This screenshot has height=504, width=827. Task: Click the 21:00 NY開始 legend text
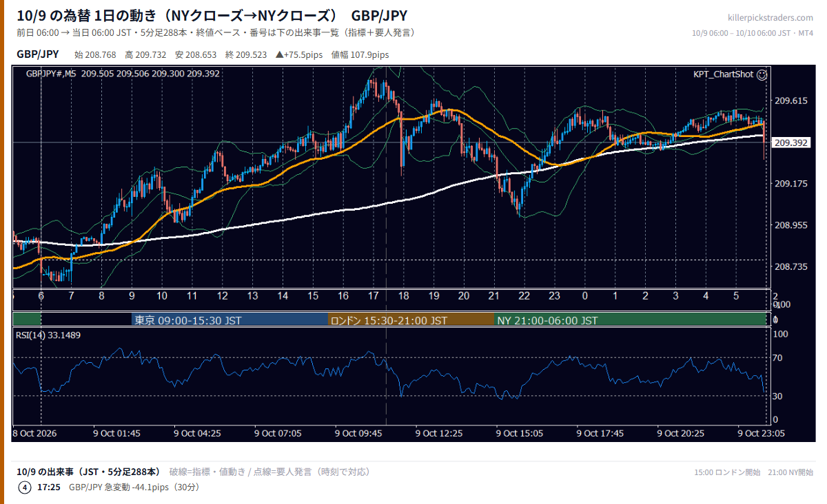pyautogui.click(x=791, y=472)
